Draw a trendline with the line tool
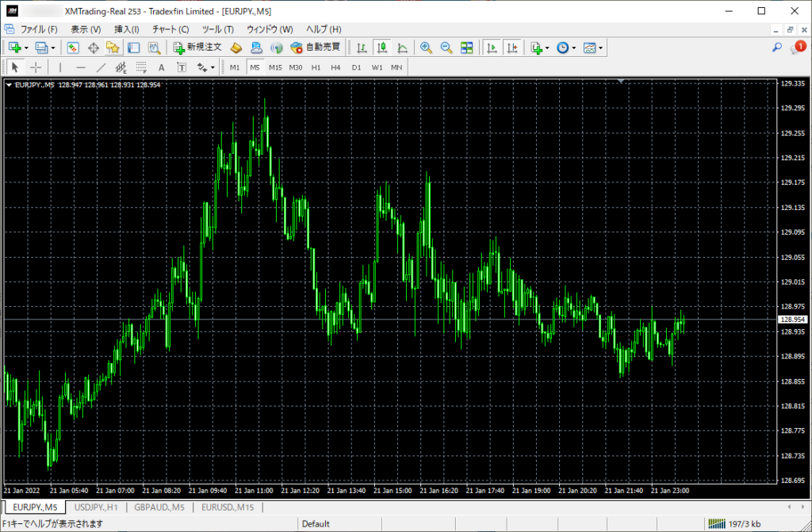 click(x=101, y=67)
